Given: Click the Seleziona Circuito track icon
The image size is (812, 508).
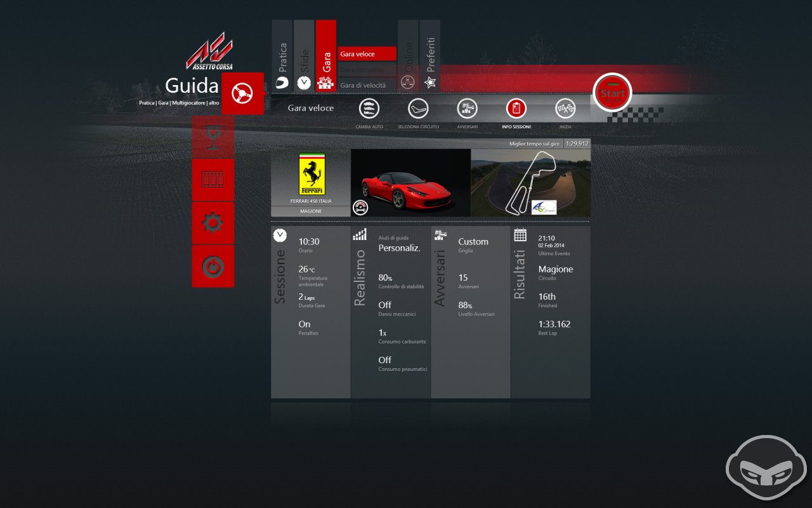Looking at the screenshot, I should pyautogui.click(x=418, y=109).
